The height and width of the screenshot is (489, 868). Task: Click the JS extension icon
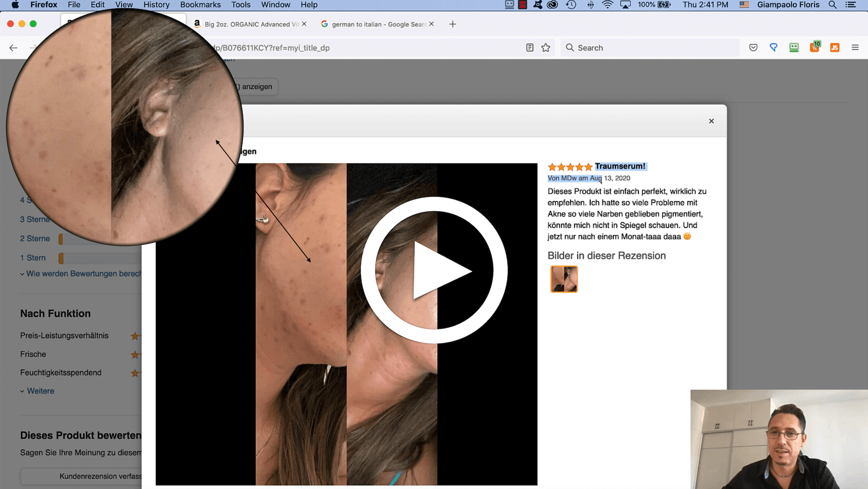click(835, 48)
